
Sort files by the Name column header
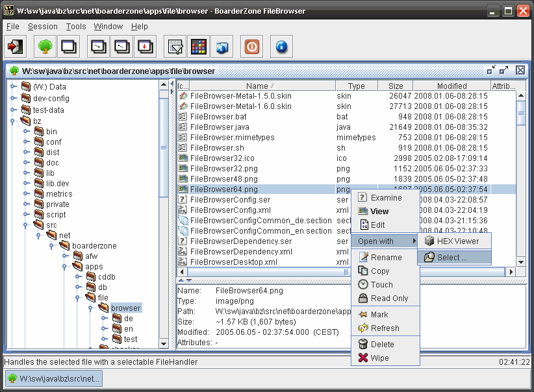click(x=262, y=86)
